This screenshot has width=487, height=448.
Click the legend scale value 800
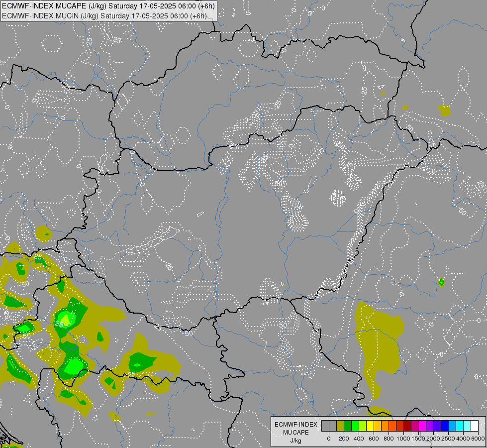pos(389,439)
